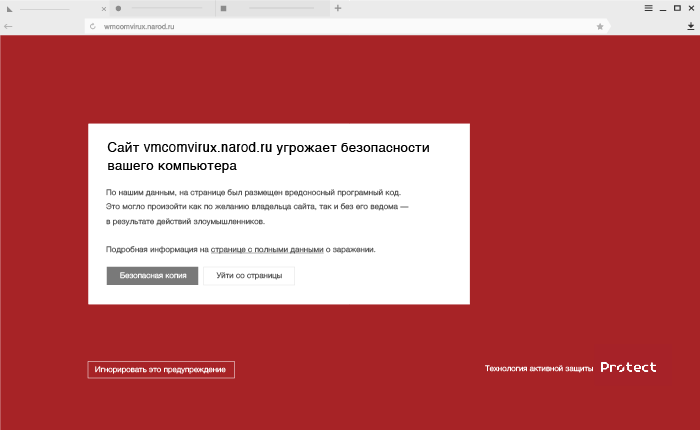Click the line starting По нашим данным

click(253, 192)
